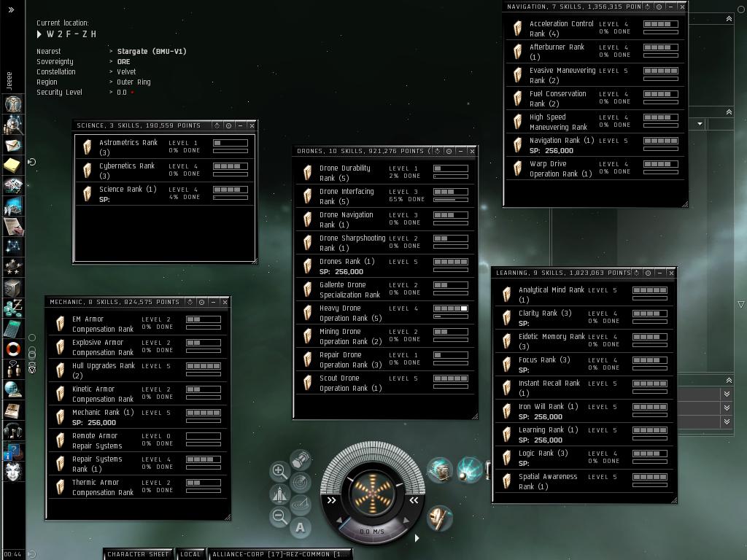Image resolution: width=747 pixels, height=560 pixels.
Task: Open the constellation Map sidebar icon
Action: pyautogui.click(x=13, y=246)
